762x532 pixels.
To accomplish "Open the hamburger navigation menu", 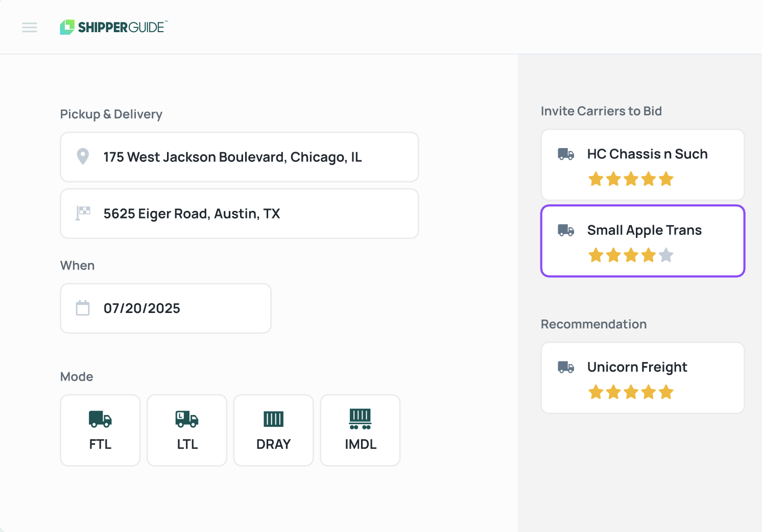I will 30,28.
